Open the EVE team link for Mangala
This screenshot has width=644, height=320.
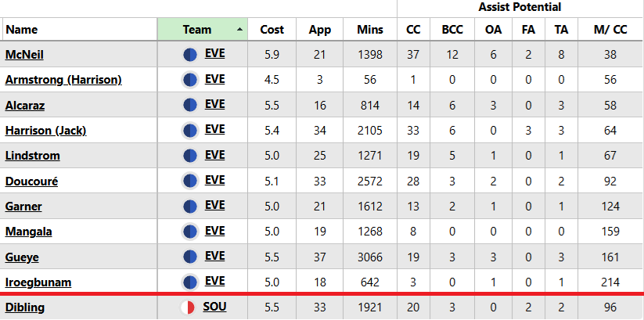click(x=214, y=232)
